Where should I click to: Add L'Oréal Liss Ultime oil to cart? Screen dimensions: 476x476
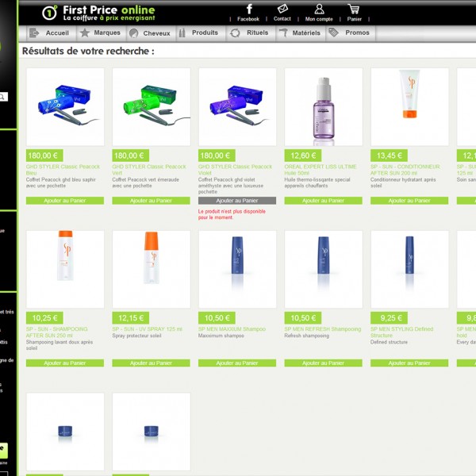pyautogui.click(x=324, y=201)
